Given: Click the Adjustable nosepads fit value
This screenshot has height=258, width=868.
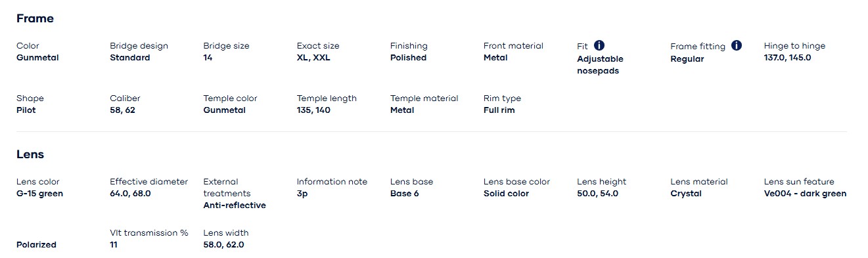Looking at the screenshot, I should (600, 65).
